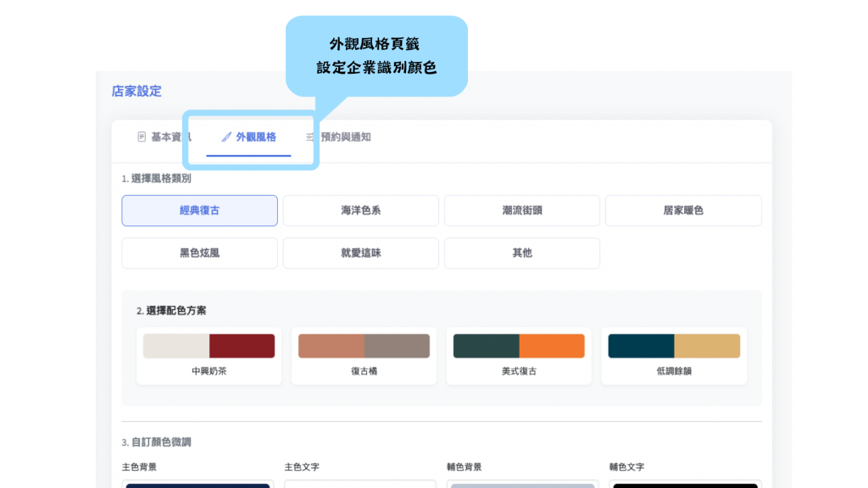Select the 居家暖色 style category
The image size is (868, 488).
[x=682, y=210]
